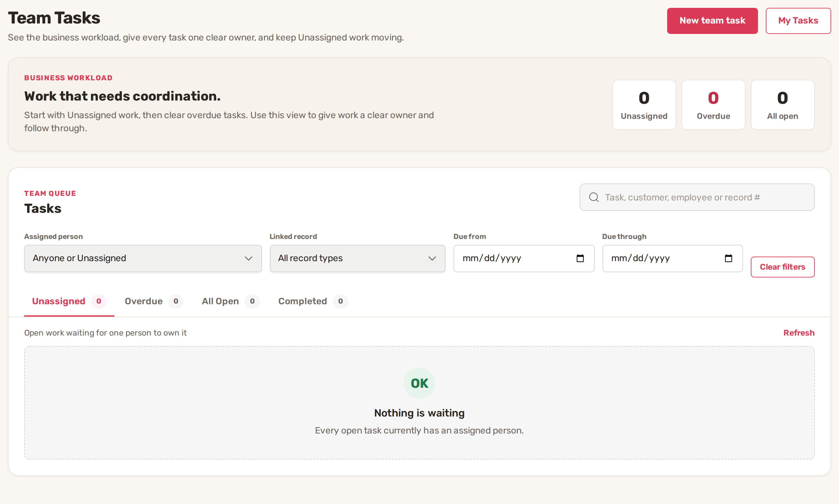Screen dimensions: 839x504
Task: Go to My Tasks
Action: pyautogui.click(x=798, y=21)
